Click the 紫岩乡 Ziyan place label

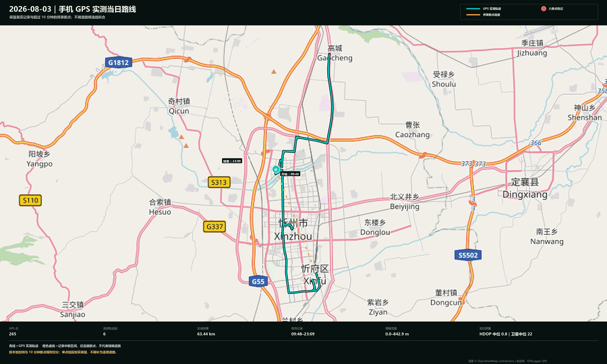(378, 307)
